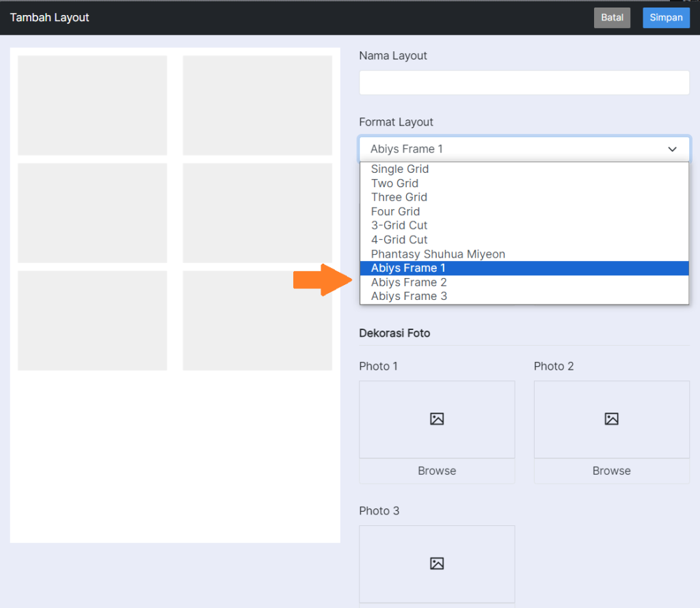This screenshot has width=700, height=608.
Task: Click the Nama Layout label
Action: click(393, 56)
